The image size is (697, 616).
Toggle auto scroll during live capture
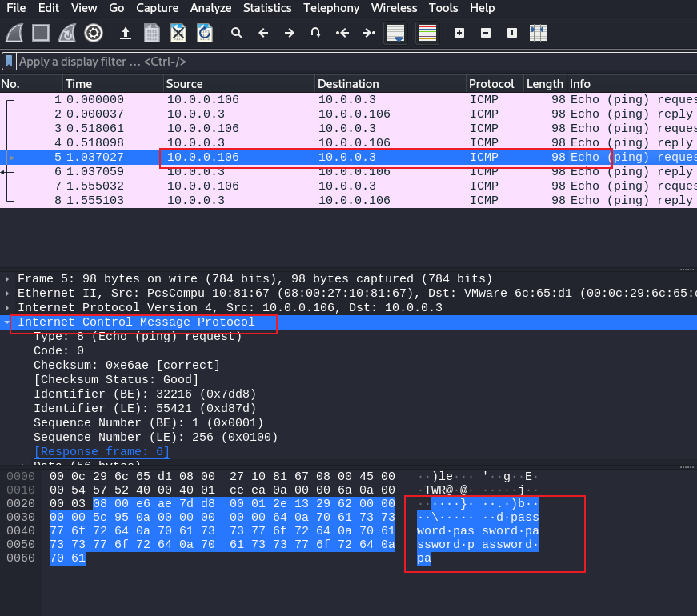[395, 33]
